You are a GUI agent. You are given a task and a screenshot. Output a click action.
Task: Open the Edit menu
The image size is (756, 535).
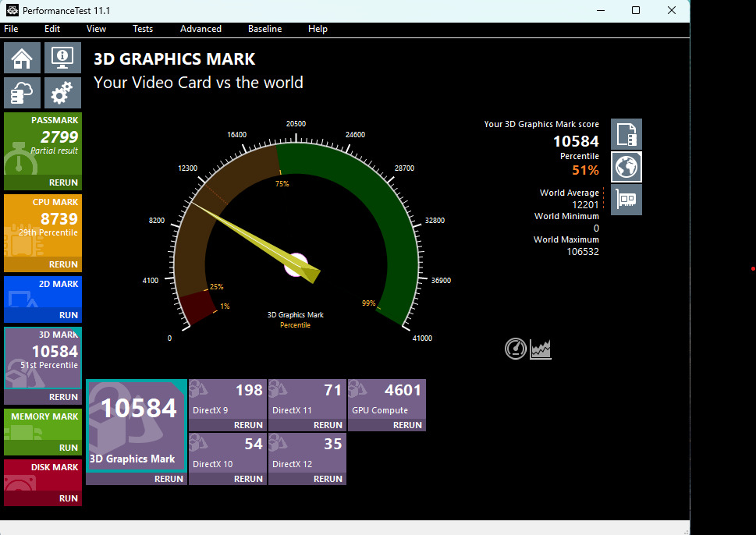(x=52, y=29)
